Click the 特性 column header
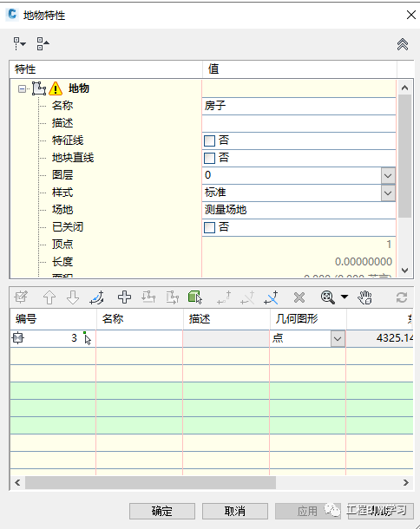The width and height of the screenshot is (420, 529). [x=106, y=69]
